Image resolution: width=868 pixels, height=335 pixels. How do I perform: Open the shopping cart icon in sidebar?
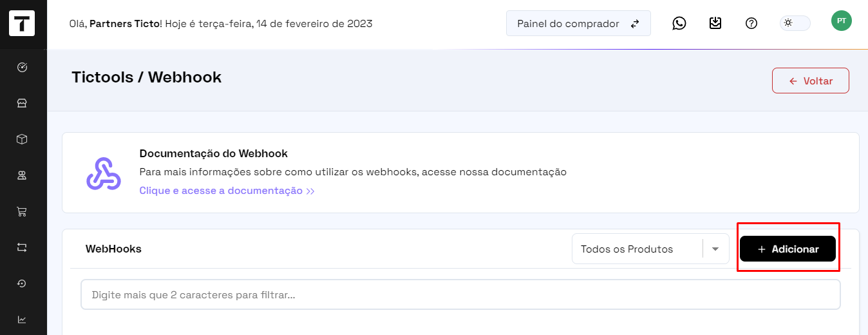[22, 211]
